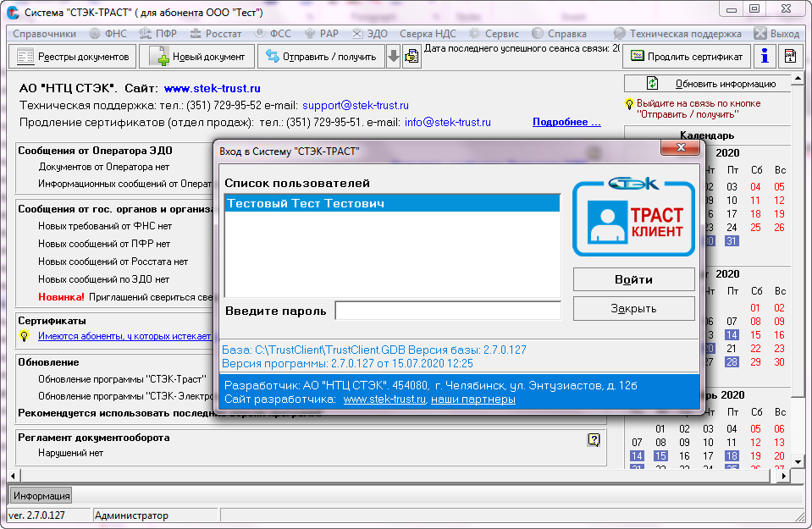Open the Справка menu

click(560, 34)
